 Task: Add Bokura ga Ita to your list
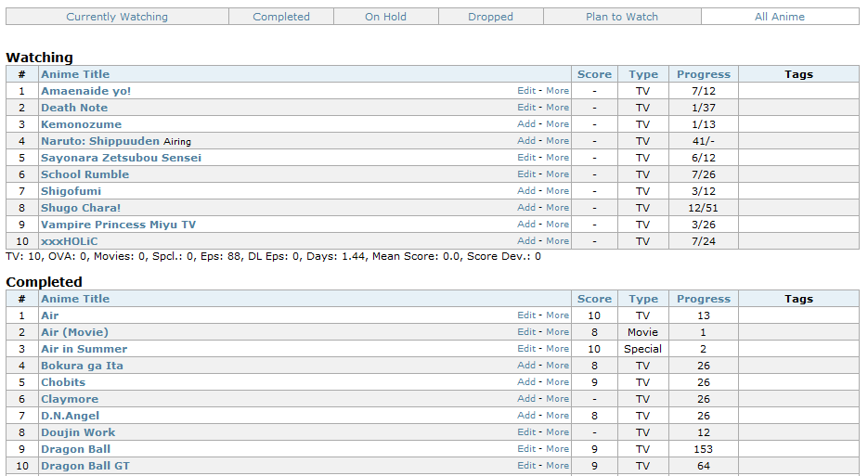pos(526,365)
